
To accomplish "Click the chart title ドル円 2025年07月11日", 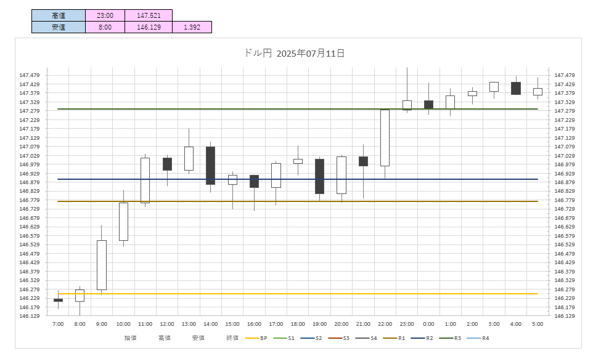I will (x=295, y=54).
